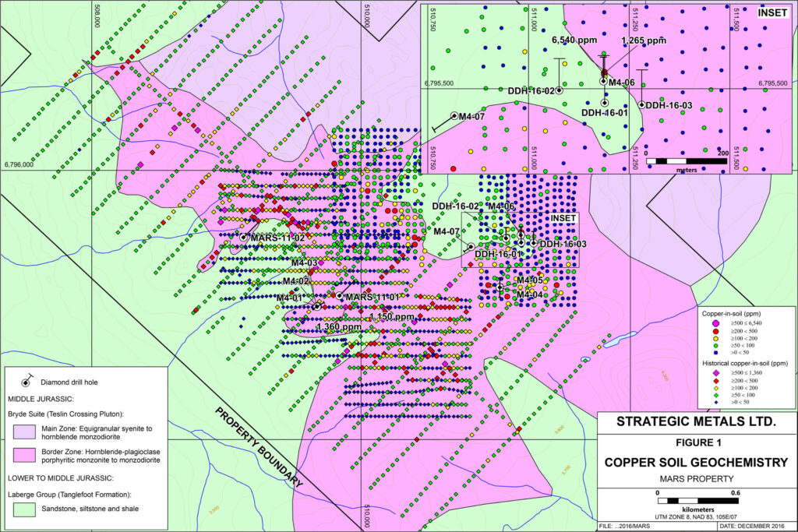Image resolution: width=798 pixels, height=532 pixels.
Task: Click the PROPERTY BOUNDARY label
Action: coord(259,447)
